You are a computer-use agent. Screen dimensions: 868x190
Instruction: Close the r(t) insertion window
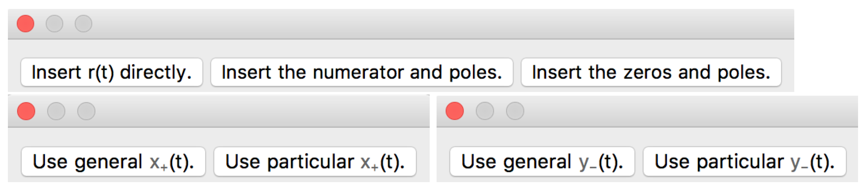coord(25,24)
